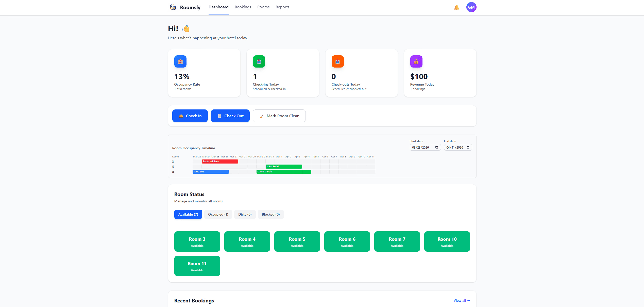Click the Roomsly logo icon

coord(173,7)
